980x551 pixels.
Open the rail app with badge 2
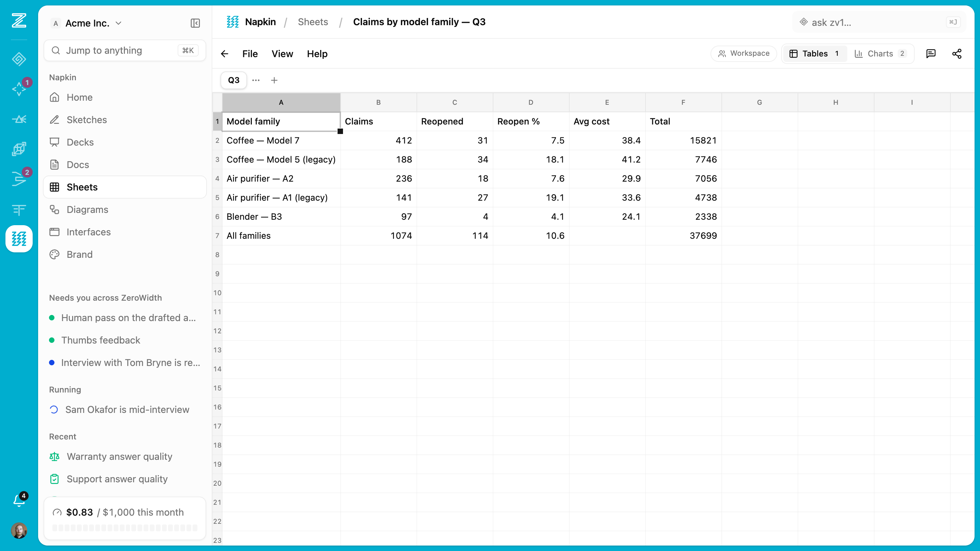click(x=19, y=179)
